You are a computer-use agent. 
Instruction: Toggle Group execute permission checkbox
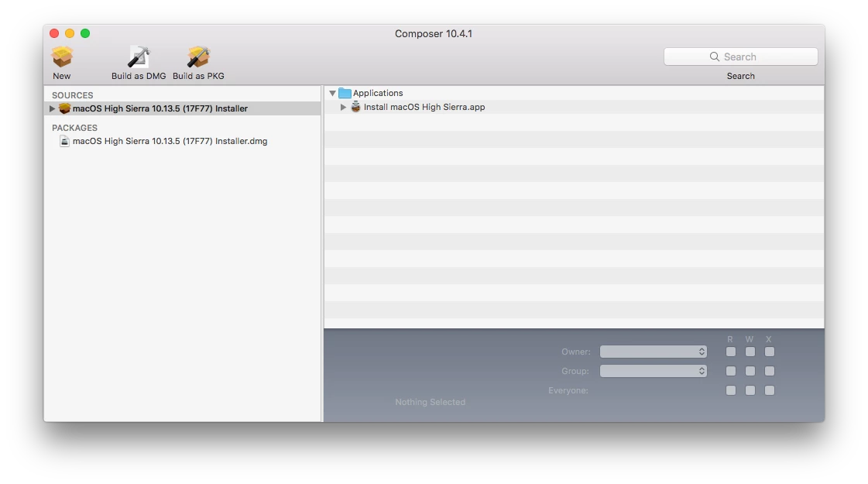point(770,371)
